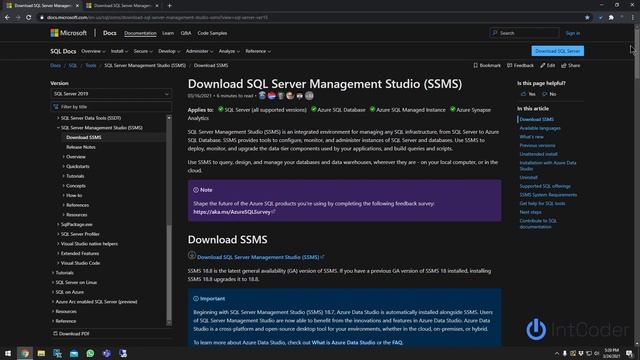Screen dimensions: 640x360
Task: Open Mail app from taskbar
Action: [x=74, y=353]
